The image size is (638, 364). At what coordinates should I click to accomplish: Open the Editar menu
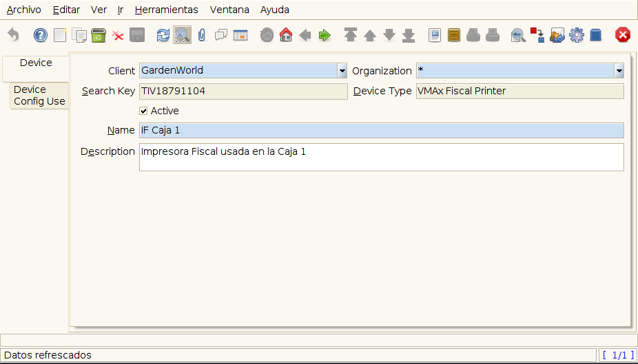tap(66, 10)
